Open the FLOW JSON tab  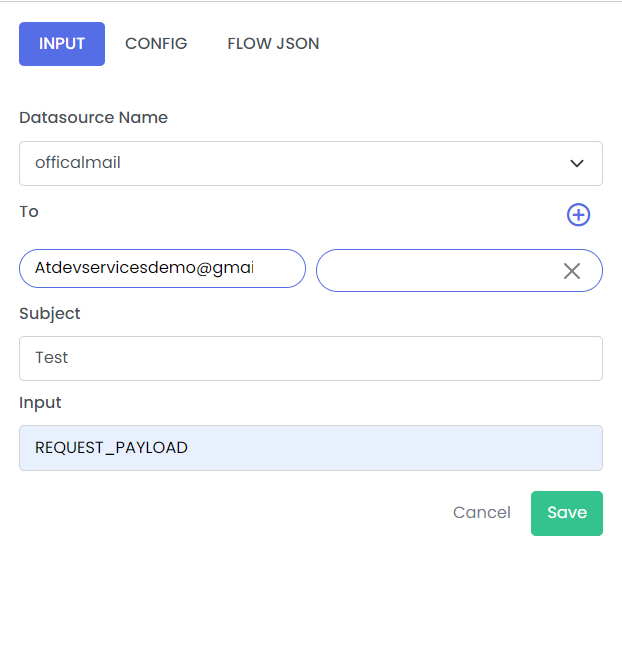[x=273, y=44]
